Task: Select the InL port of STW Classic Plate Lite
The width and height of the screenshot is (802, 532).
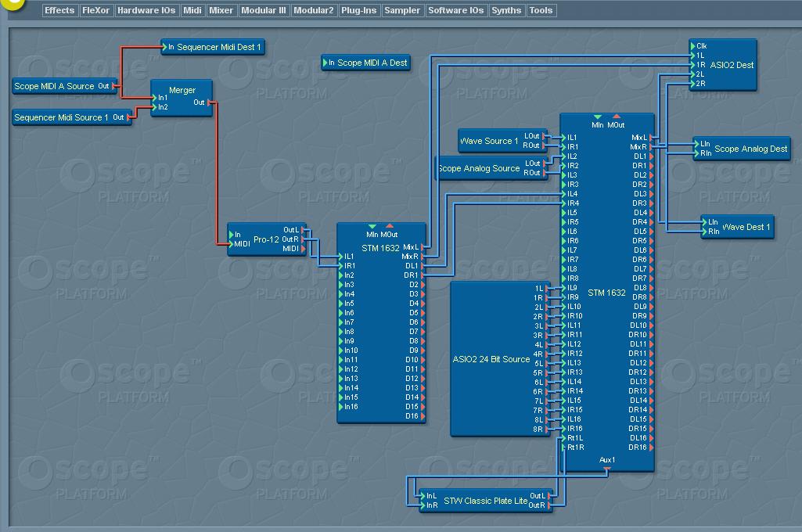Action: coord(423,496)
